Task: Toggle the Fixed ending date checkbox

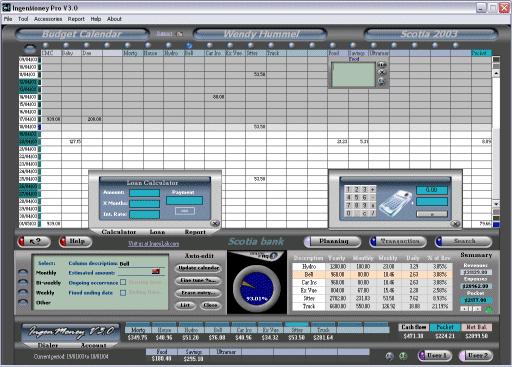Action: (x=123, y=293)
